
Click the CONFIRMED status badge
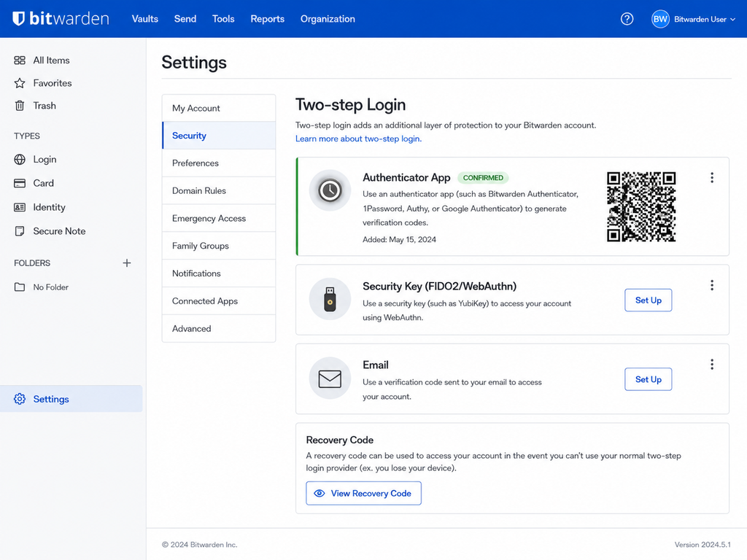pyautogui.click(x=483, y=178)
